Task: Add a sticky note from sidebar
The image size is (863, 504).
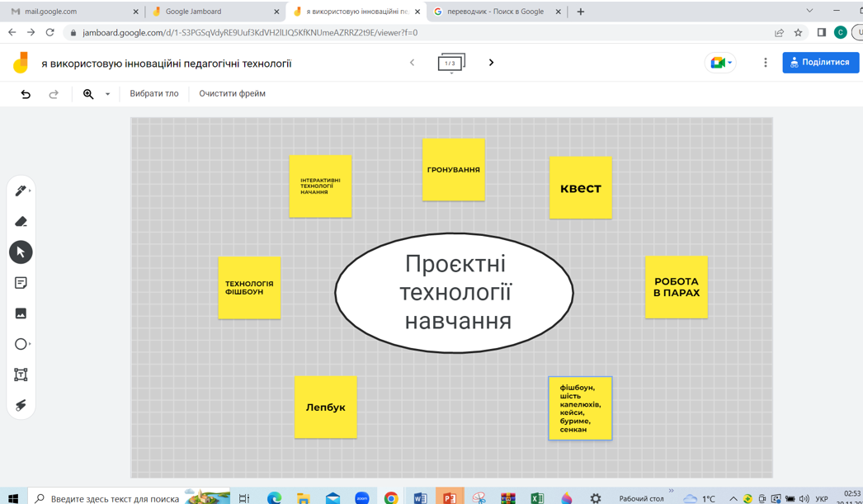Action: 21,283
